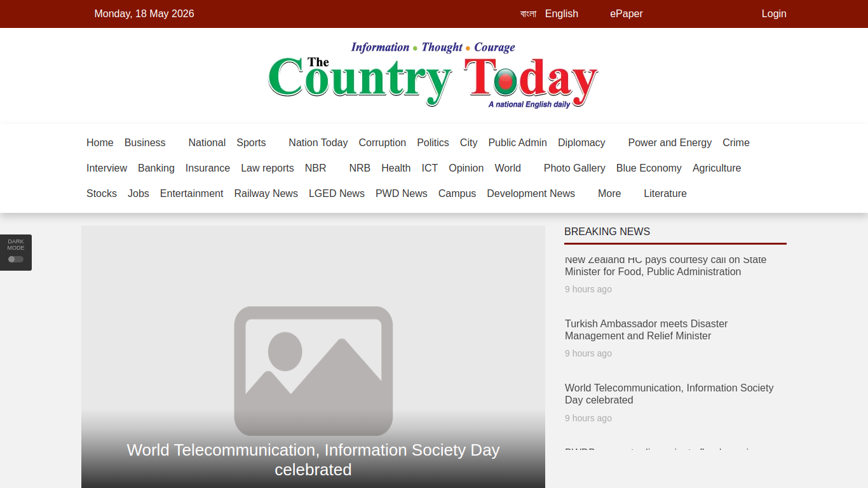Expand the Diplomacy menu
The height and width of the screenshot is (488, 868).
(x=581, y=143)
